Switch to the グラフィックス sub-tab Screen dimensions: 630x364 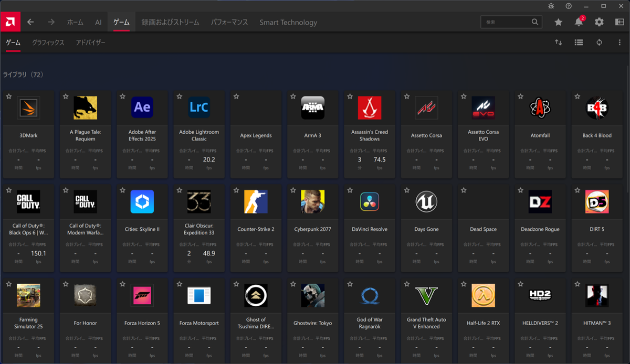48,42
